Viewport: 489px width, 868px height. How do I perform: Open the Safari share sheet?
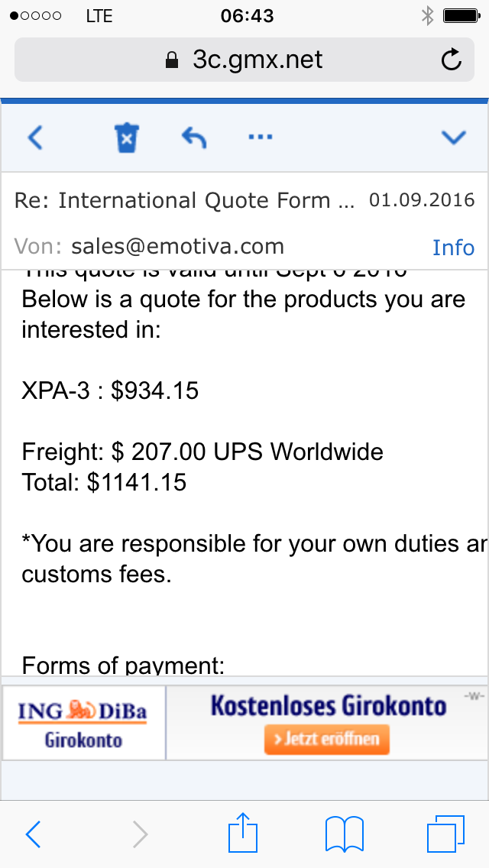tap(244, 833)
